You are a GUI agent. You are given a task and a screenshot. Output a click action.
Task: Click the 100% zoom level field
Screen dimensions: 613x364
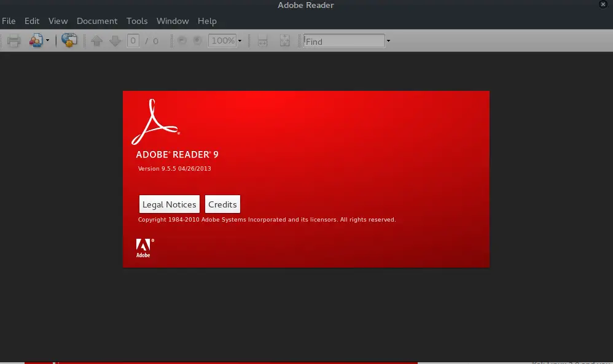pyautogui.click(x=222, y=41)
